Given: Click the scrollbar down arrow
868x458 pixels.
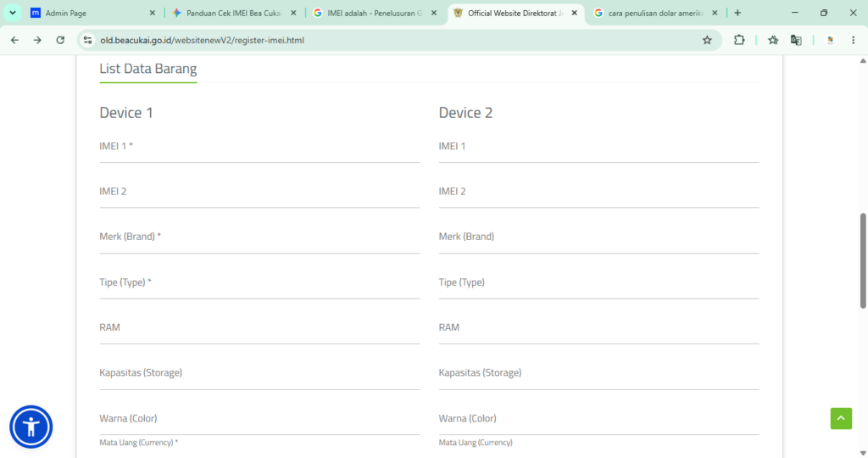Looking at the screenshot, I should point(862,453).
